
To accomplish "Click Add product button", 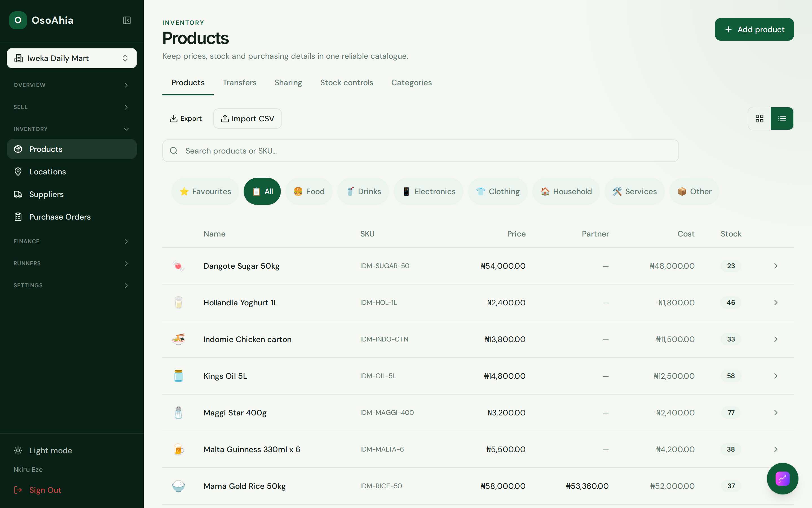I will click(x=754, y=29).
